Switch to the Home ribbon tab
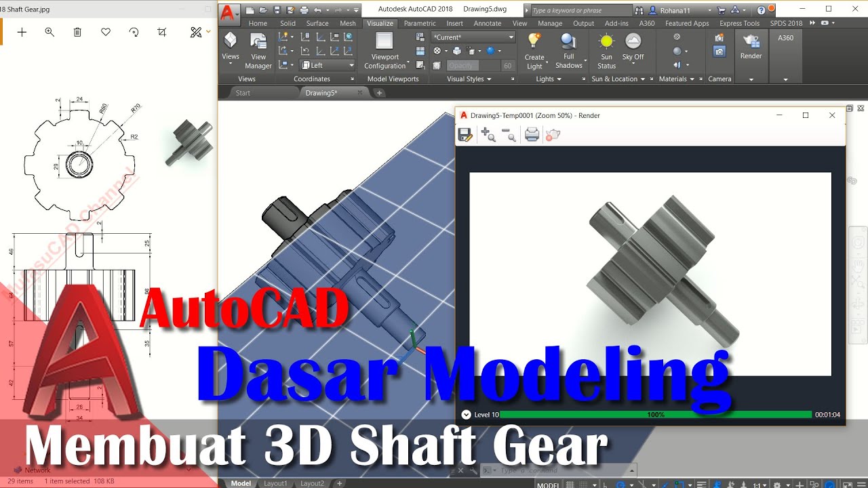Image resolution: width=868 pixels, height=488 pixels. [x=258, y=23]
